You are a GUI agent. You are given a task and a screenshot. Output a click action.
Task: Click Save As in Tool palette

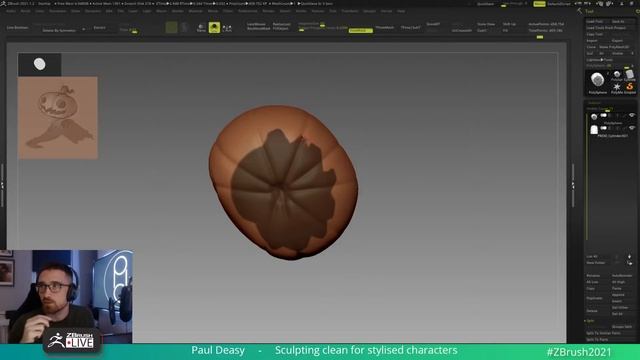coord(618,21)
